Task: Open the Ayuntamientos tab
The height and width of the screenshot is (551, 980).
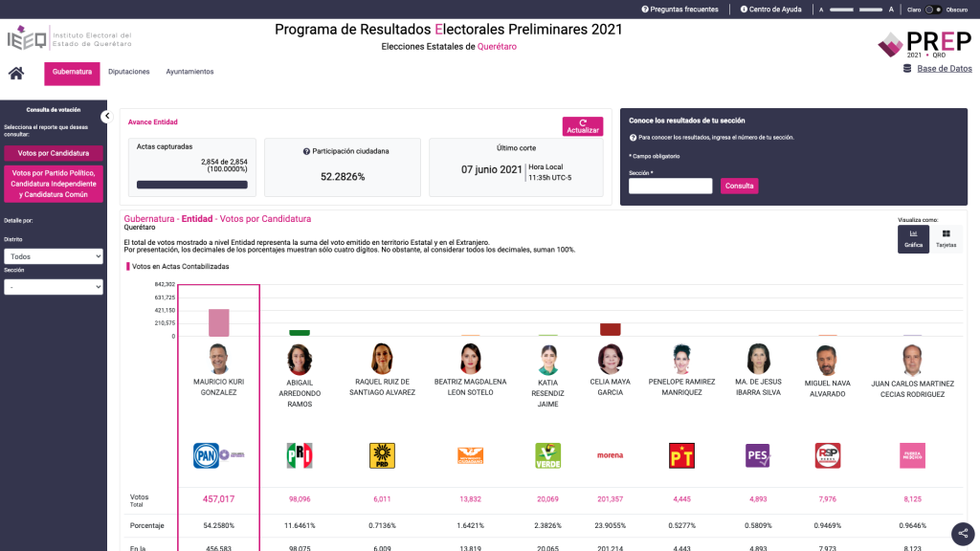Action: [x=189, y=72]
